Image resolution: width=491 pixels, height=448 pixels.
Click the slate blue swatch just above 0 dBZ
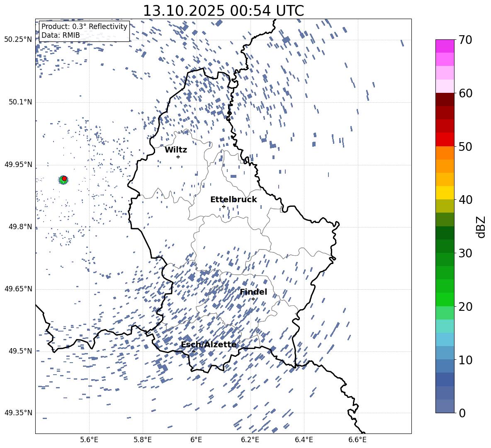pyautogui.click(x=445, y=406)
